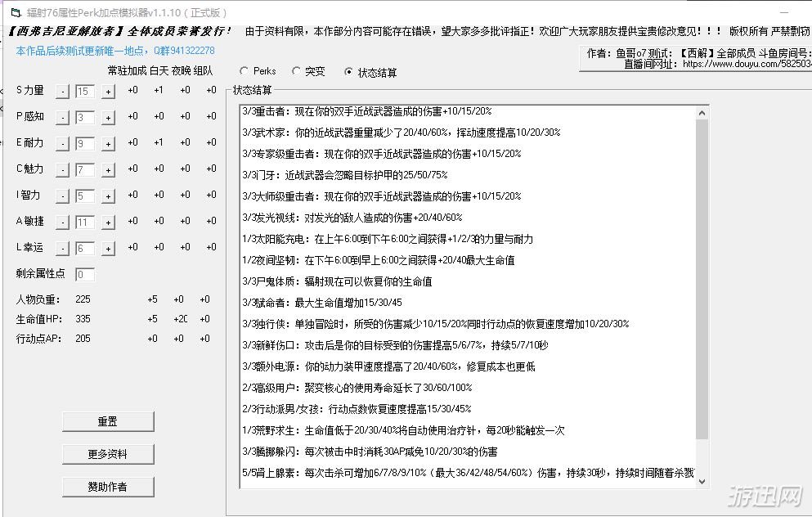Open 更多资料 button
This screenshot has height=517, width=812.
[108, 454]
